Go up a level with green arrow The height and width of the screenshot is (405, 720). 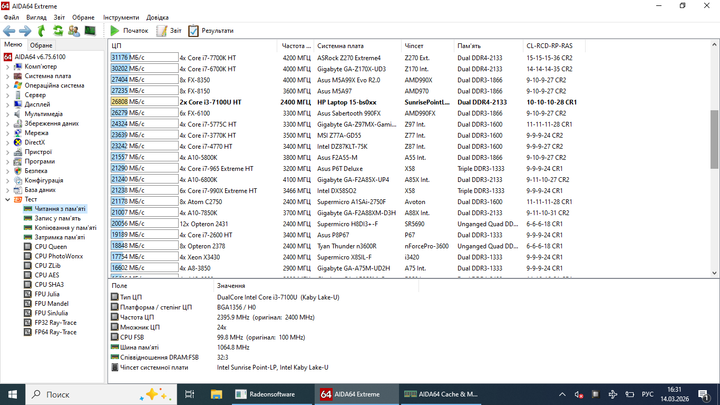(x=41, y=31)
